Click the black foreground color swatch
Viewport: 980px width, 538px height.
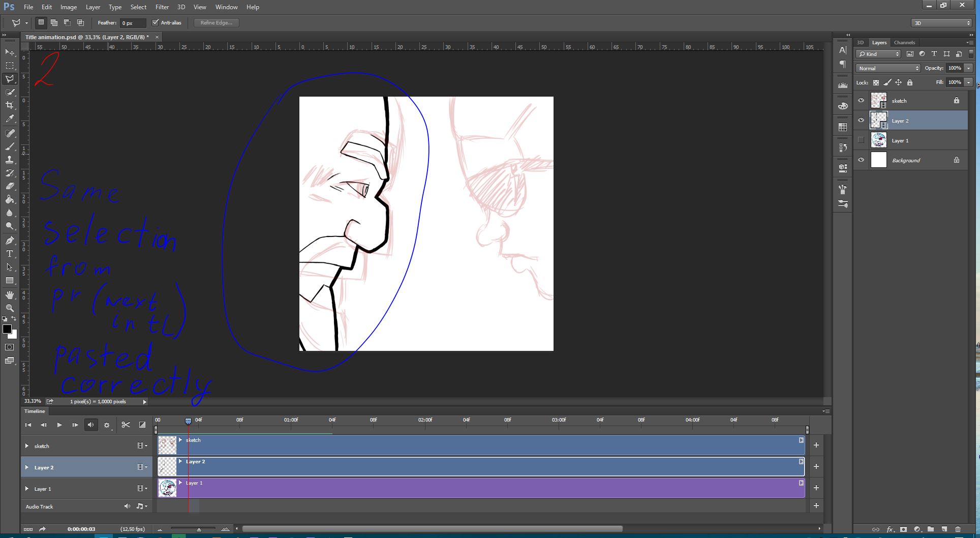point(7,330)
